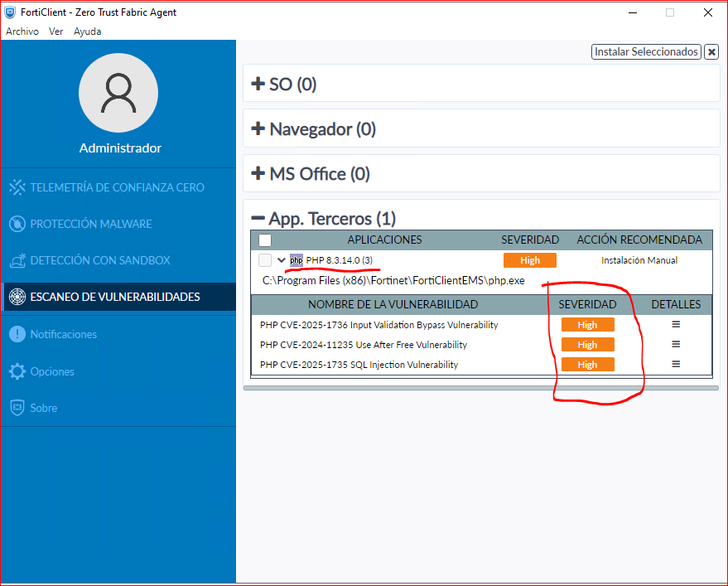
Task: Select Escaneo de Vulnerabilidades label
Action: pyautogui.click(x=115, y=297)
